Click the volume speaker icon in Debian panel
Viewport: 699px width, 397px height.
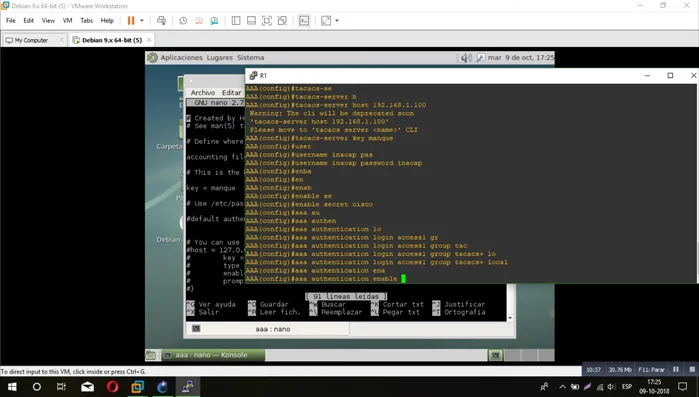click(x=466, y=57)
